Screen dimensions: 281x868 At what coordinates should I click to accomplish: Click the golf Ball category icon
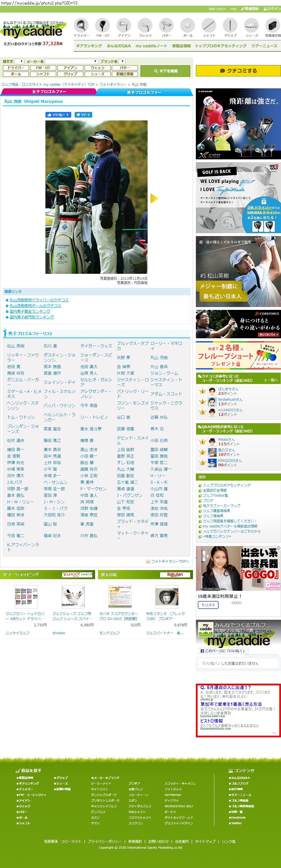(x=188, y=26)
